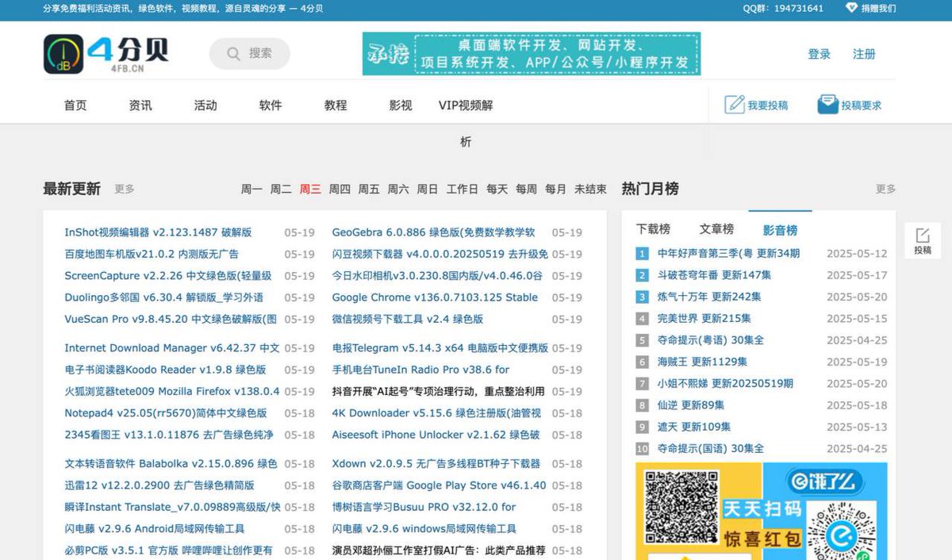Open Xdown v2.0.9.5 article
This screenshot has width=952, height=560.
pos(436,464)
